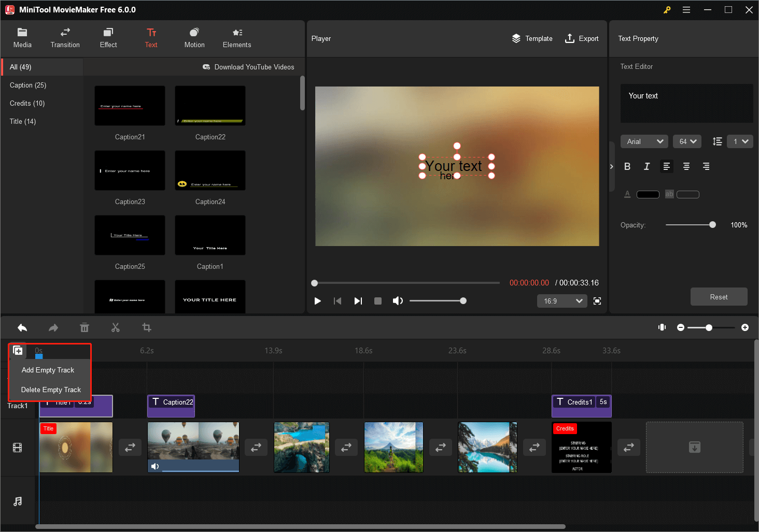Open the Transition tab
This screenshot has height=532, width=759.
click(x=65, y=38)
